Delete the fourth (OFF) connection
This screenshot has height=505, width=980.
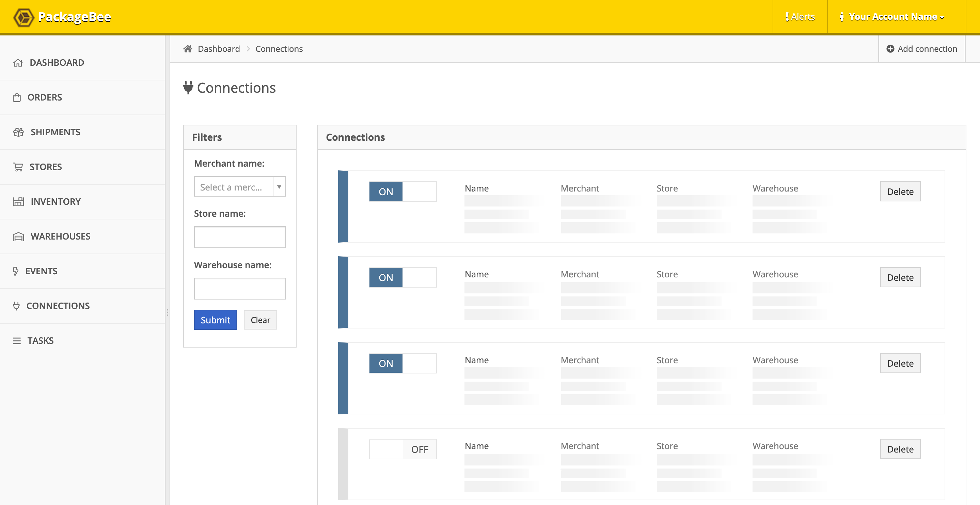(900, 449)
